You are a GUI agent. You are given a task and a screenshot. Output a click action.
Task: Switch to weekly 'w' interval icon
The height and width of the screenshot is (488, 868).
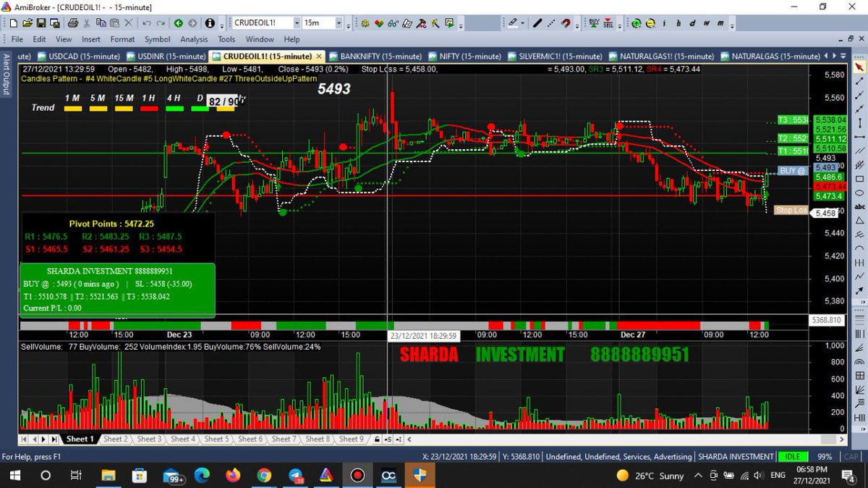point(706,23)
